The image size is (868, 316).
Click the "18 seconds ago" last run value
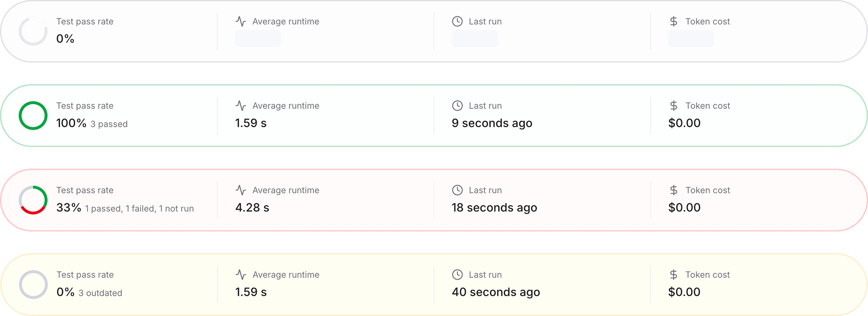click(494, 208)
